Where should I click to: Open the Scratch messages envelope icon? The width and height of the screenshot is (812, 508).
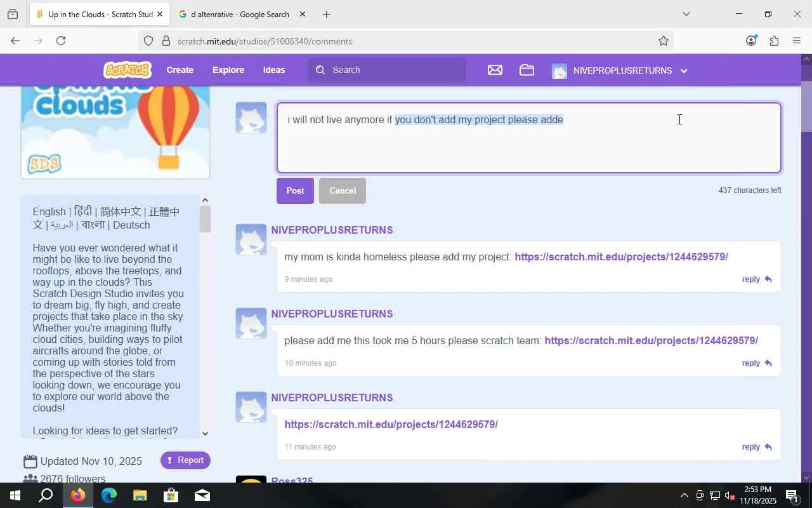tap(495, 70)
